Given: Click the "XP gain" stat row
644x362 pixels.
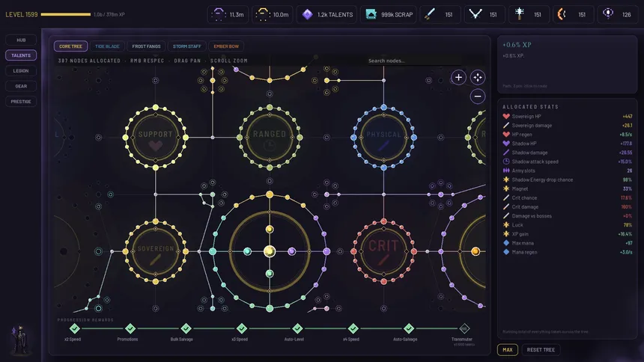Looking at the screenshot, I should click(567, 234).
